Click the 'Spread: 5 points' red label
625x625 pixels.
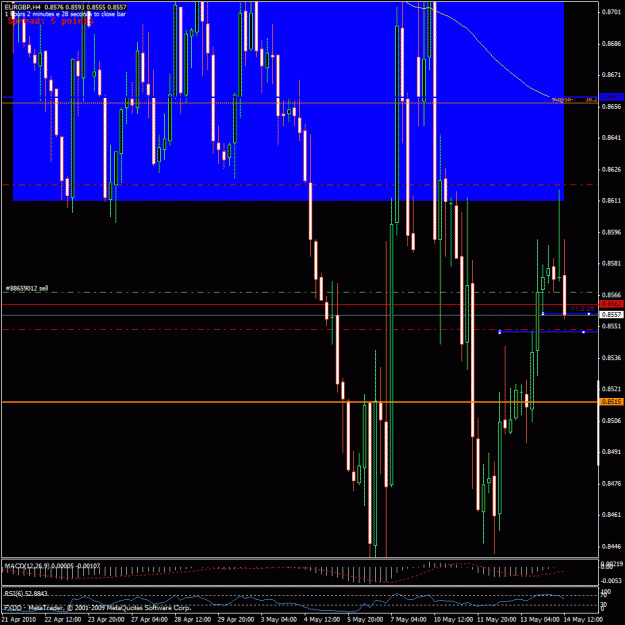point(51,21)
